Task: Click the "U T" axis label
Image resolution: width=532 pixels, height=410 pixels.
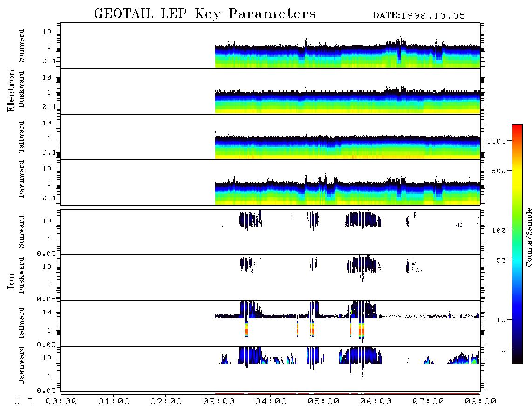Action: click(23, 402)
